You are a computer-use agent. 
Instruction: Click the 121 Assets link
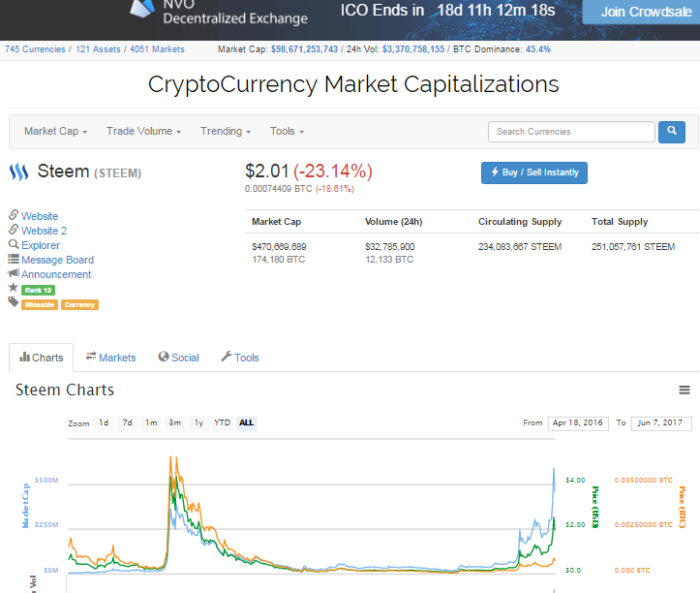click(98, 49)
